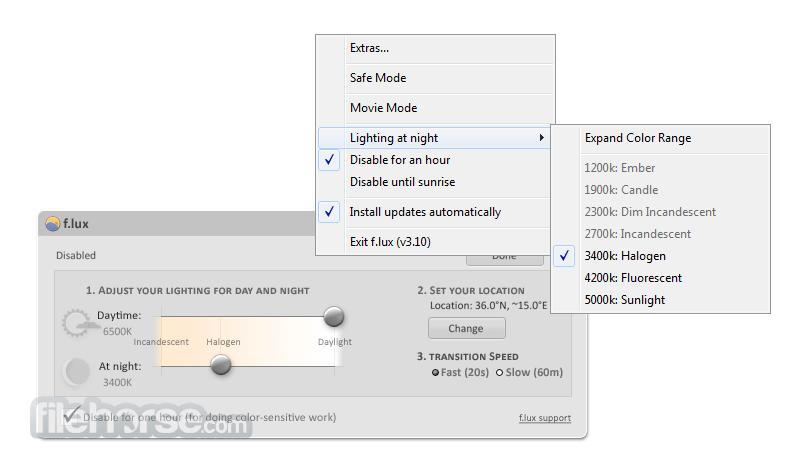Click the 2700k: Incandescent option
The width and height of the screenshot is (802, 469).
tap(661, 234)
